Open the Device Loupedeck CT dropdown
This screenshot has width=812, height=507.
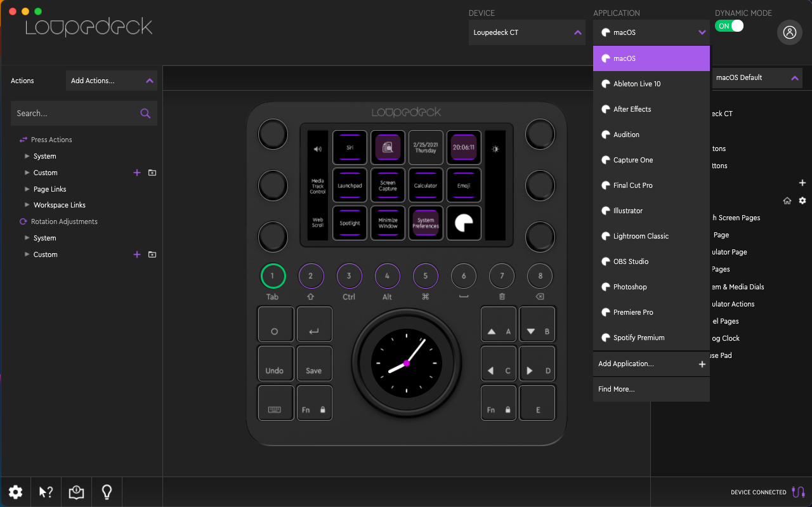pos(527,32)
